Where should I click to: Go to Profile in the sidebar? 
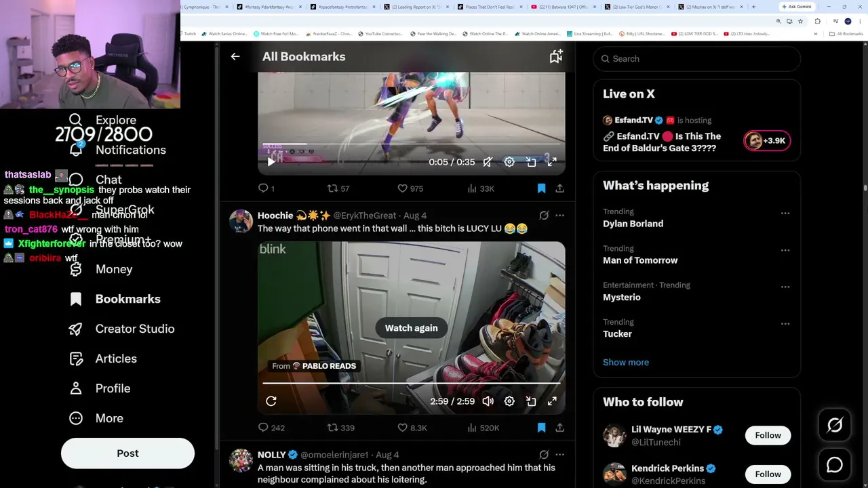pyautogui.click(x=100, y=388)
